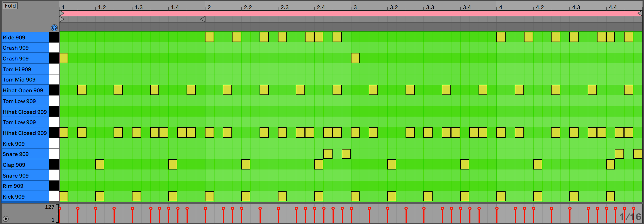Select the Ride 909 note at bar 2
Viewport: 644px width, 224px height.
point(210,37)
